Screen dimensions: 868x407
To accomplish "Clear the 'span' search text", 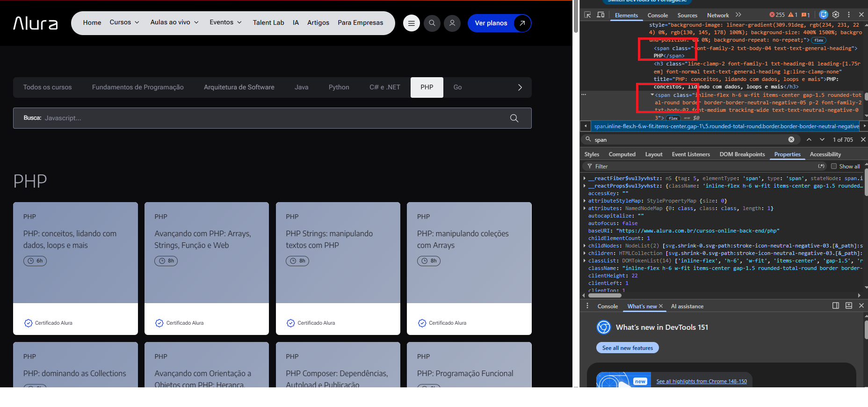I will [791, 139].
